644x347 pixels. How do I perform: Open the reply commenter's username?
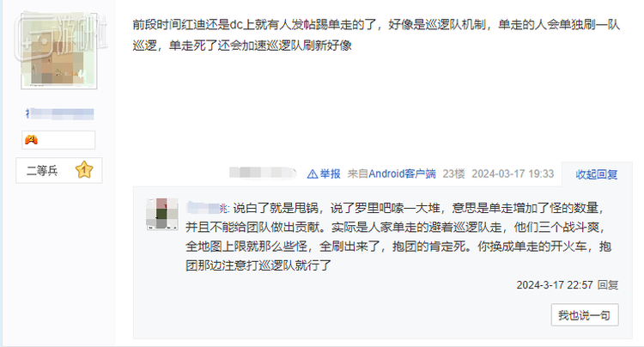207,208
